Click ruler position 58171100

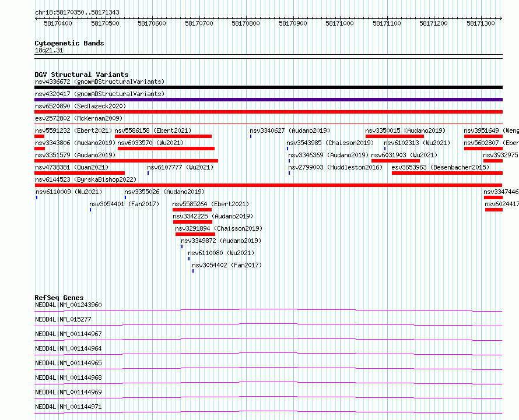tap(387, 23)
